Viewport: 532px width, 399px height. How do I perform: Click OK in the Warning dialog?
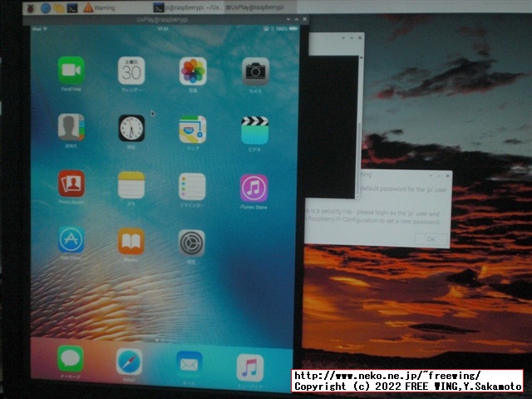coord(431,239)
